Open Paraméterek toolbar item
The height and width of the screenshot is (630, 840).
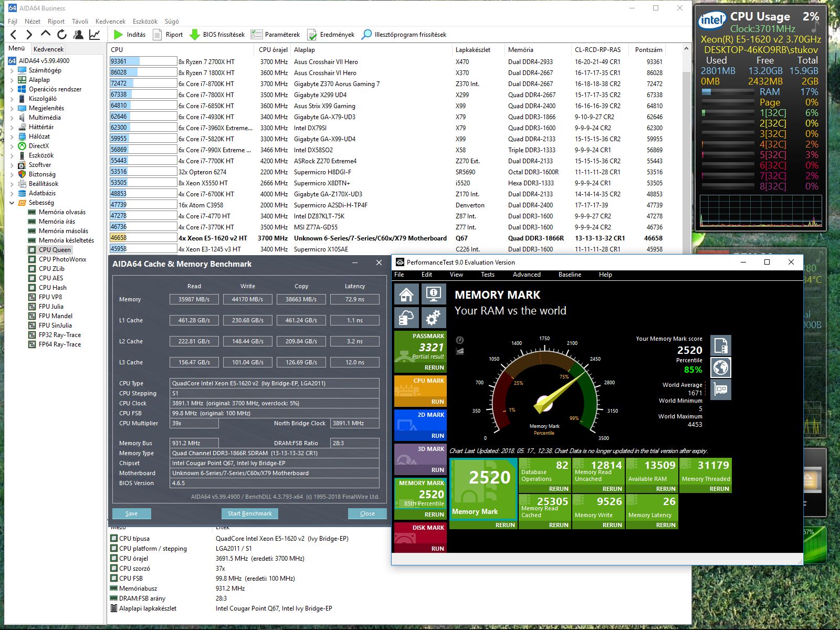275,35
